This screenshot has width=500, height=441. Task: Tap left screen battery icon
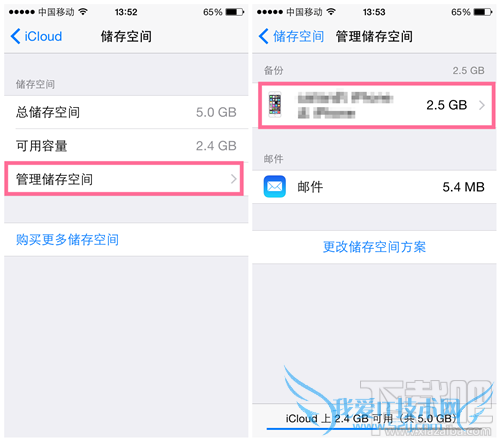click(235, 12)
